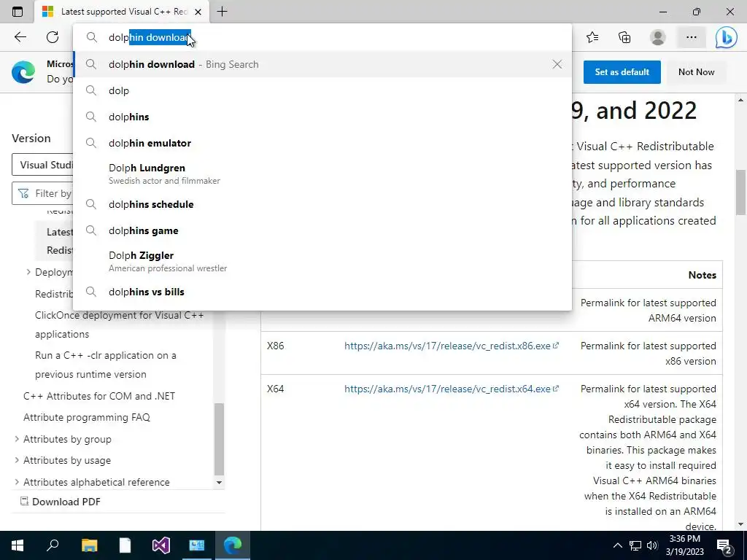Open the blank document taskbar icon
The height and width of the screenshot is (560, 747).
pyautogui.click(x=125, y=545)
